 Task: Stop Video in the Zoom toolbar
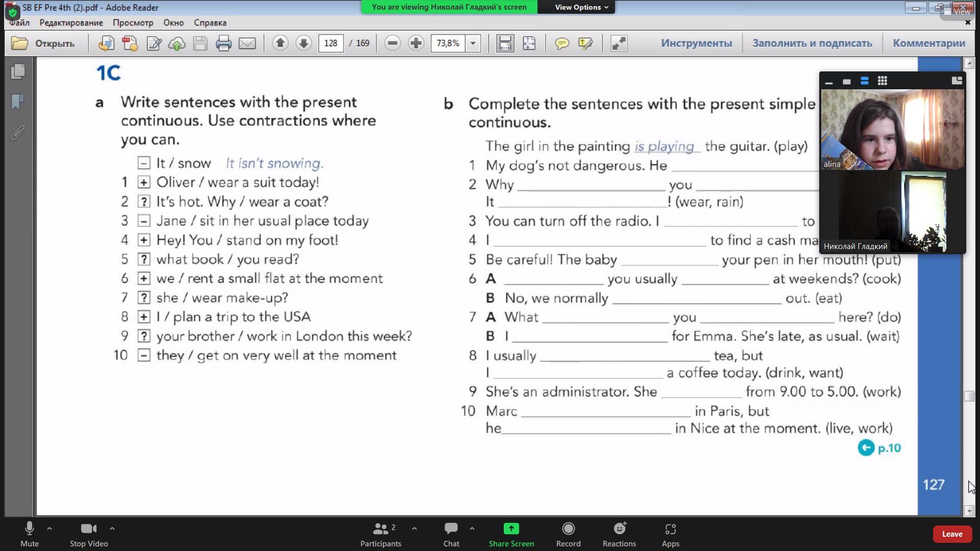coord(89,534)
